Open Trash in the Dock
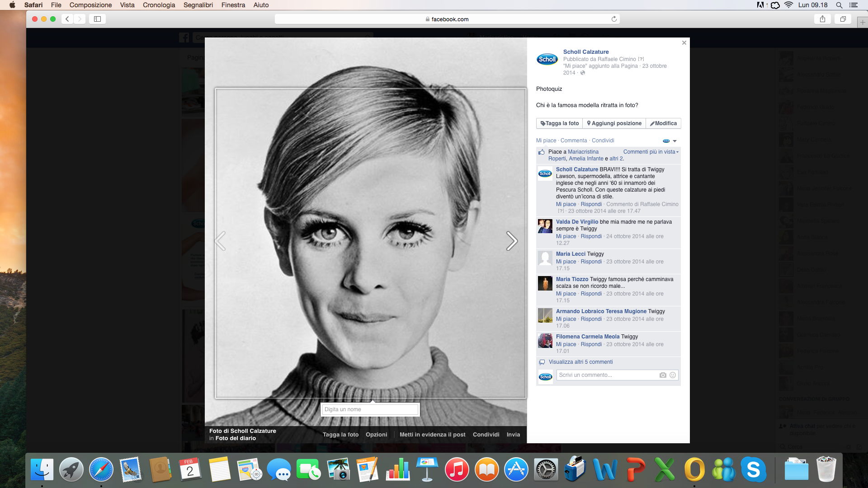Viewport: 868px width, 488px height. pyautogui.click(x=826, y=469)
